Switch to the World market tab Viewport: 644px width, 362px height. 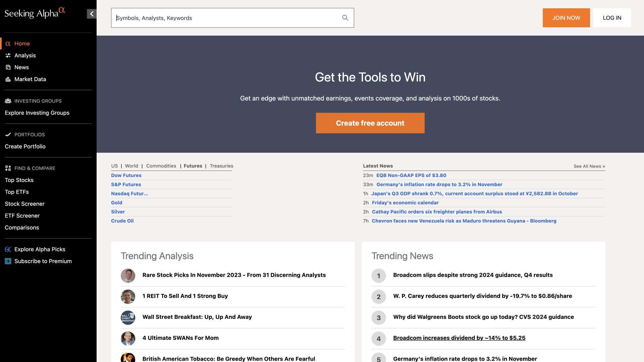coord(131,166)
